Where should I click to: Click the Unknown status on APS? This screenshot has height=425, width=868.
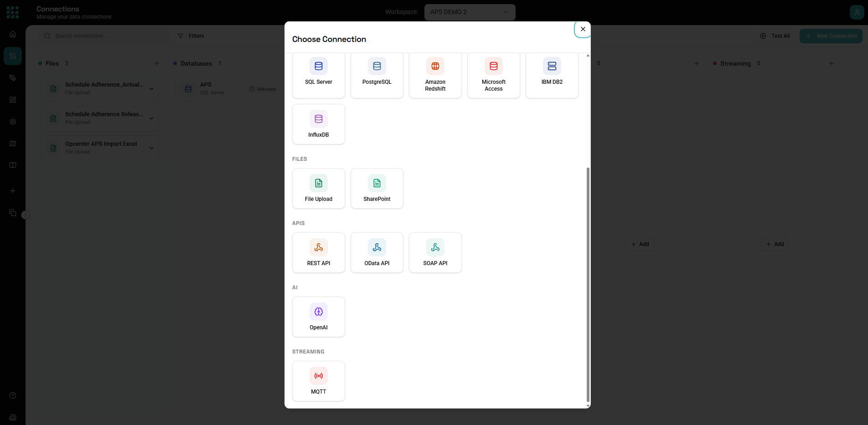pos(263,89)
